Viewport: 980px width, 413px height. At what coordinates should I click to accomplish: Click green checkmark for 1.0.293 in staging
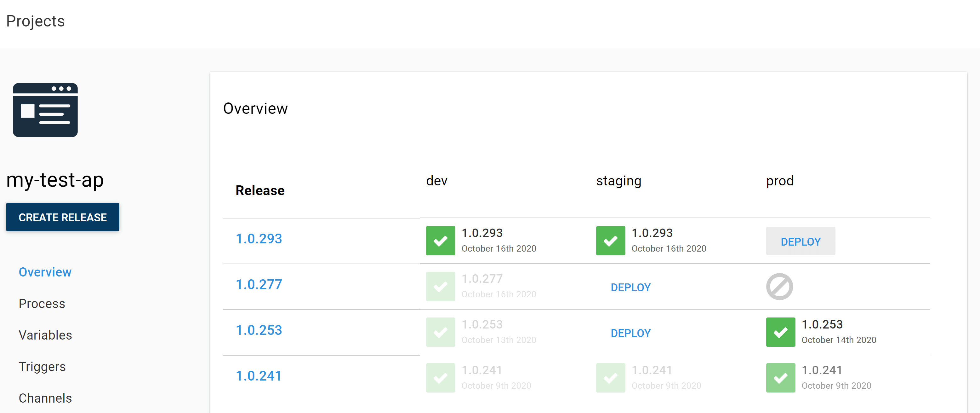(x=611, y=241)
